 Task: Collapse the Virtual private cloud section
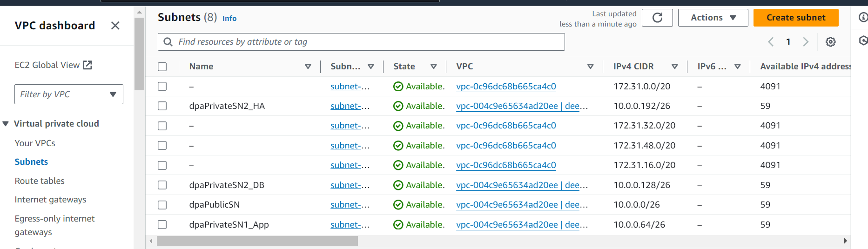(6, 124)
